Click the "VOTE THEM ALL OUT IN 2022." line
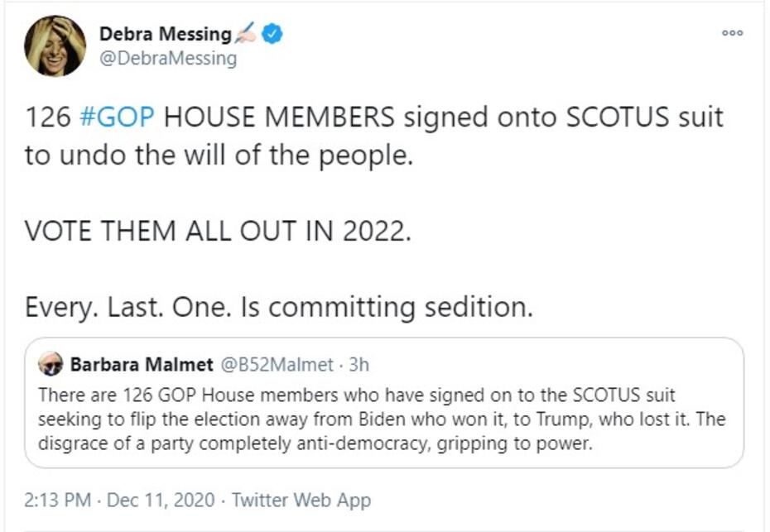 click(218, 231)
